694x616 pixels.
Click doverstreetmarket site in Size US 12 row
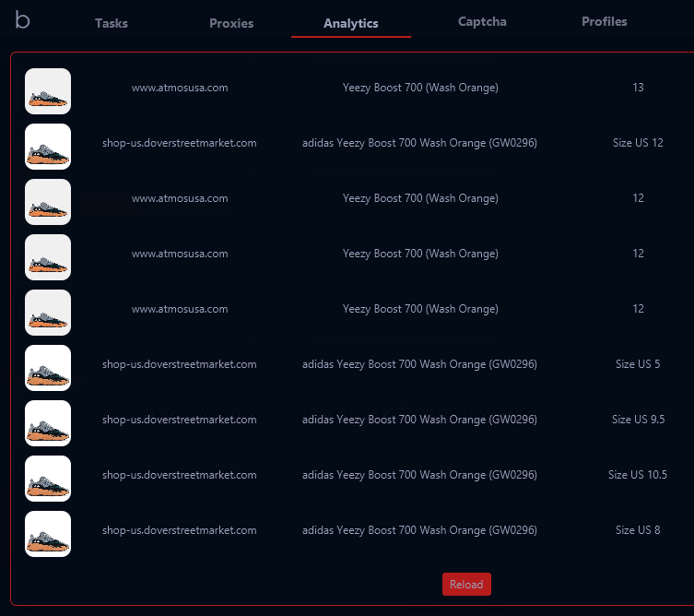coord(179,143)
